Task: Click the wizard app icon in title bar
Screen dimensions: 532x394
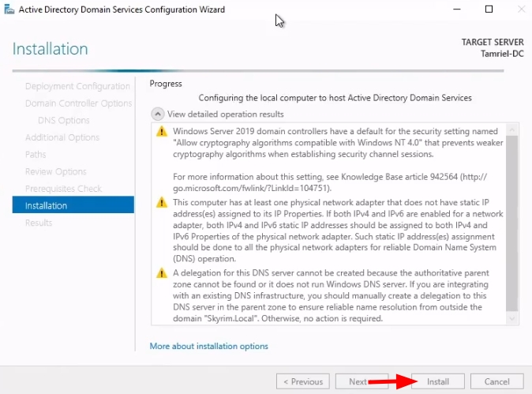Action: coord(8,9)
